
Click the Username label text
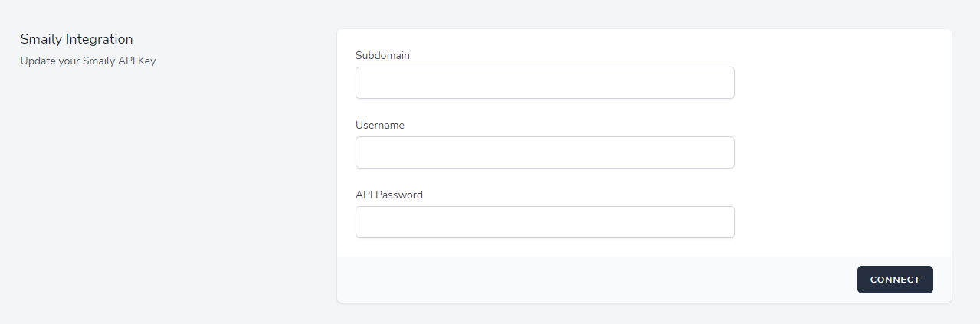380,125
